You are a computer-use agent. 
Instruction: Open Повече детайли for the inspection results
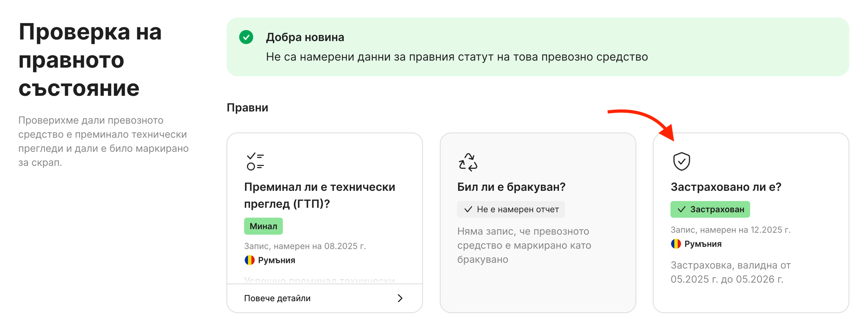(x=277, y=298)
